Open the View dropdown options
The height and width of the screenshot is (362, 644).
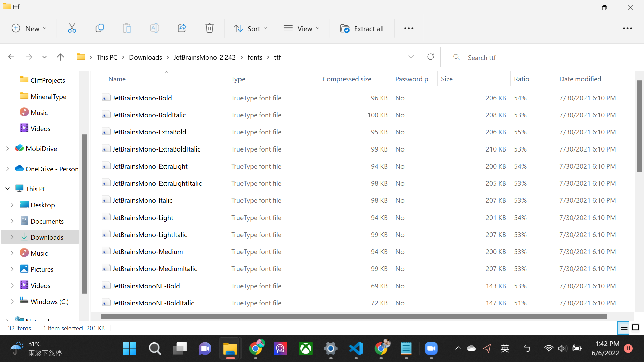(303, 28)
